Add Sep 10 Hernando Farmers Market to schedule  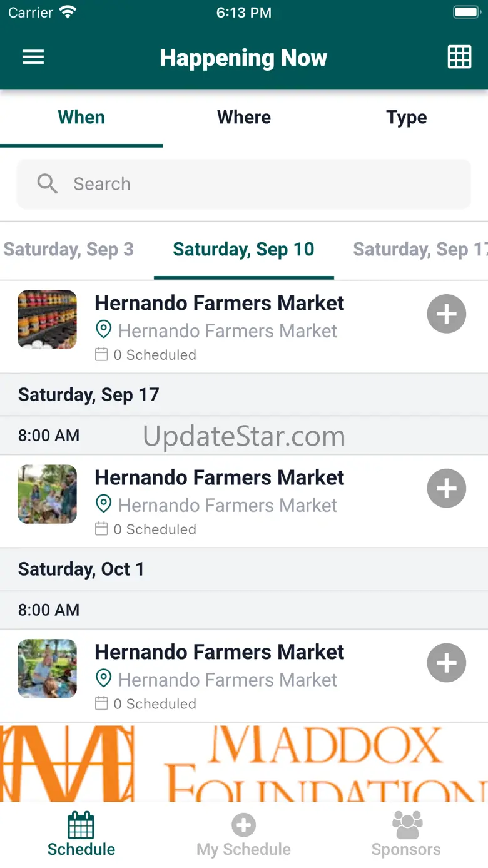coord(446,314)
